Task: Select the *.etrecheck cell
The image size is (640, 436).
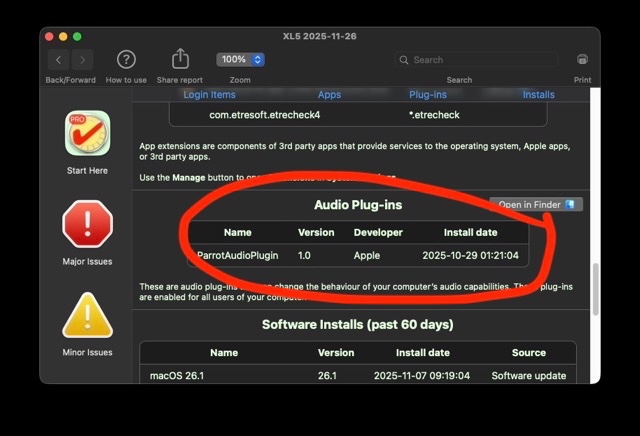Action: click(x=434, y=115)
